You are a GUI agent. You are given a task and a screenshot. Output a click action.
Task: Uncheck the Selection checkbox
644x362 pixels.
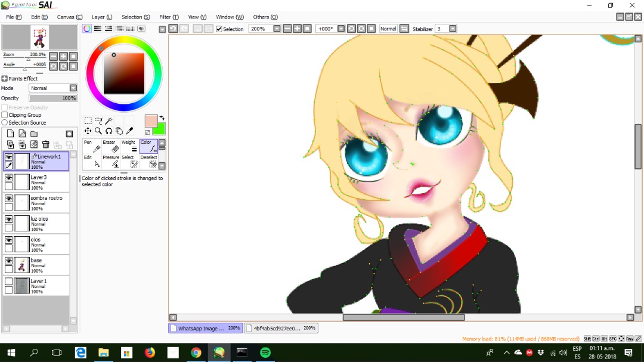coord(219,29)
